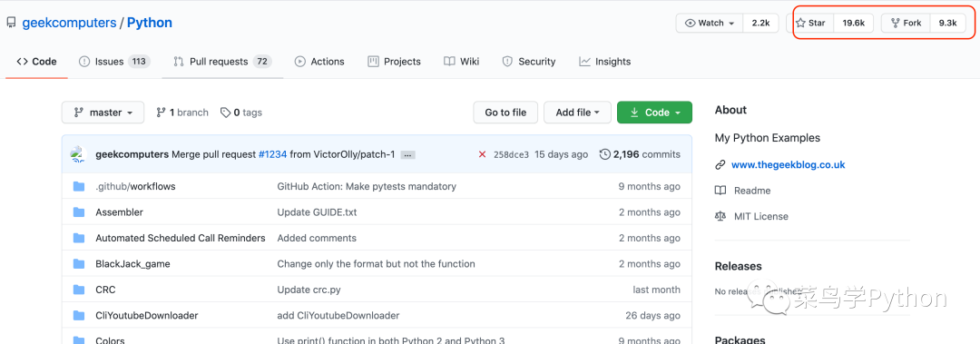Viewport: 980px width, 344px height.
Task: Open the green Code download dropdown
Action: coord(654,113)
